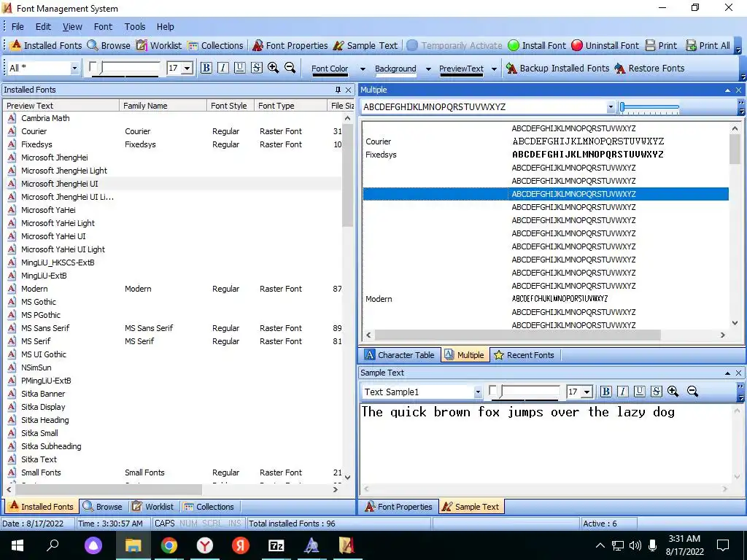747x560 pixels.
Task: Switch to the Character Table tab
Action: click(x=400, y=355)
